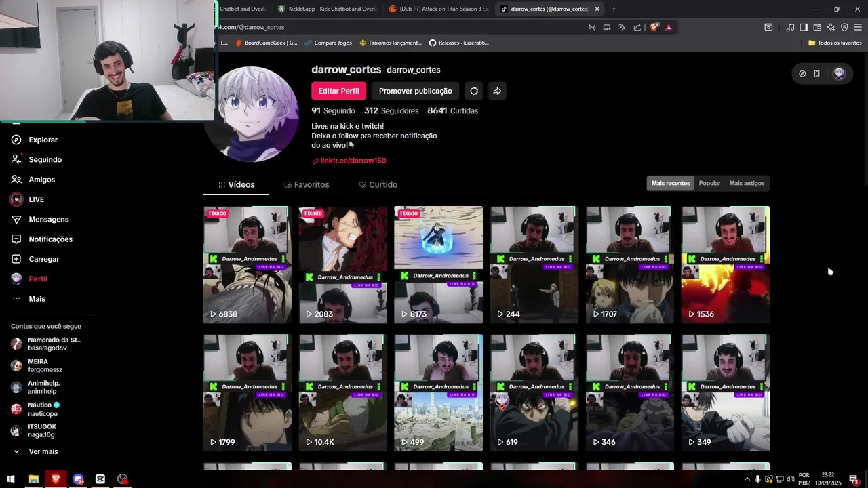Open the video with 1799 views
This screenshot has width=868, height=488.
pyautogui.click(x=247, y=392)
